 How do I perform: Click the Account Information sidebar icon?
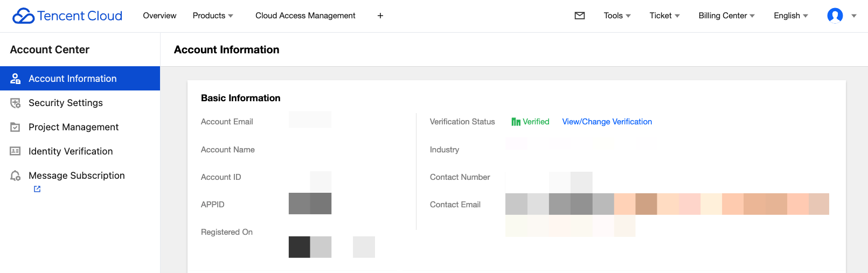(x=16, y=79)
